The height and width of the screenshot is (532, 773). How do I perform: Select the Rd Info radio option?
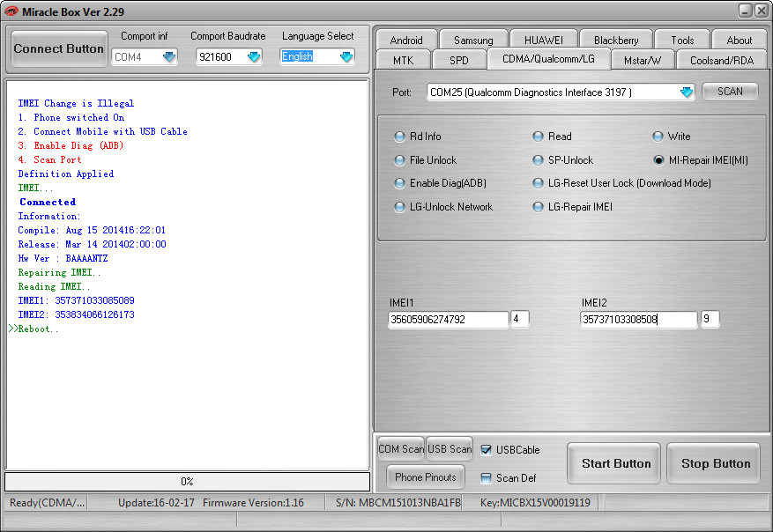pyautogui.click(x=418, y=137)
